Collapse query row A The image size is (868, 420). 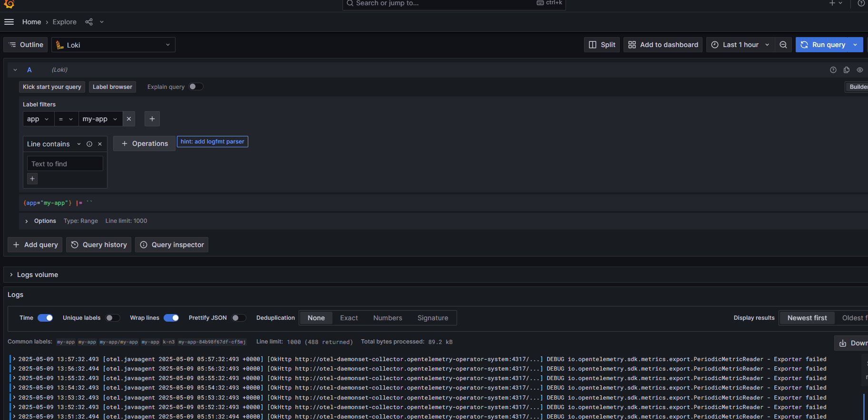point(15,70)
